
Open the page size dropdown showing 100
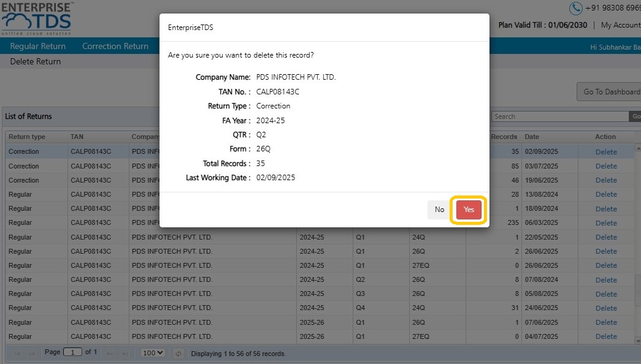153,353
